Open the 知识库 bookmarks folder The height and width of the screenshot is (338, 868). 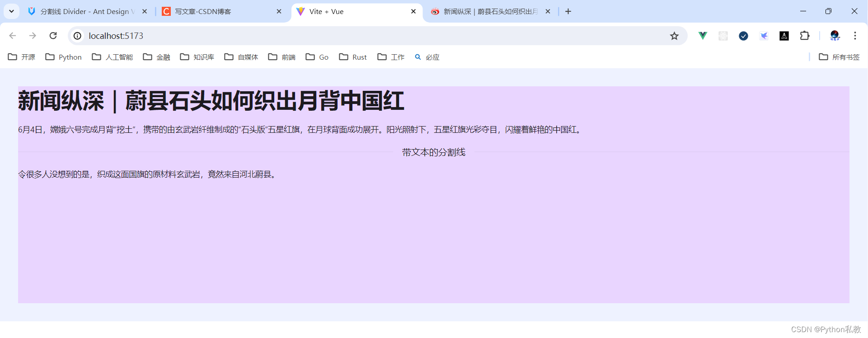pos(197,57)
